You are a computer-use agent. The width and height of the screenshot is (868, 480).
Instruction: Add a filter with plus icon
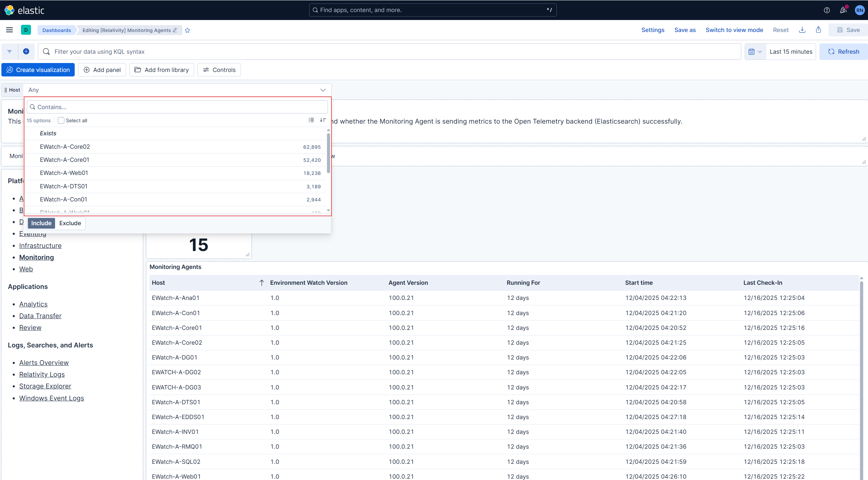(26, 52)
